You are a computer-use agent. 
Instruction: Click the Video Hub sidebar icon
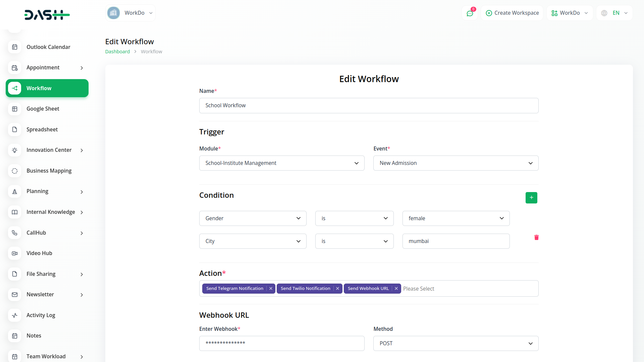pos(15,253)
